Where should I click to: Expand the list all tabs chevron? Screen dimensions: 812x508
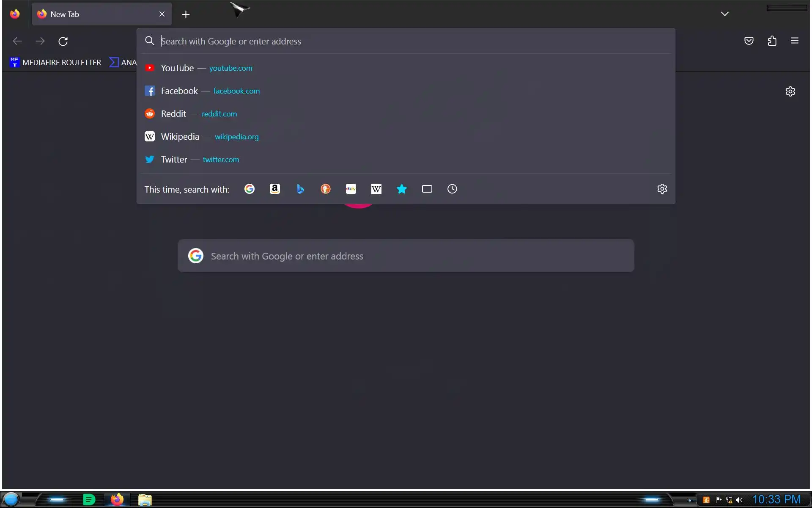coord(725,14)
